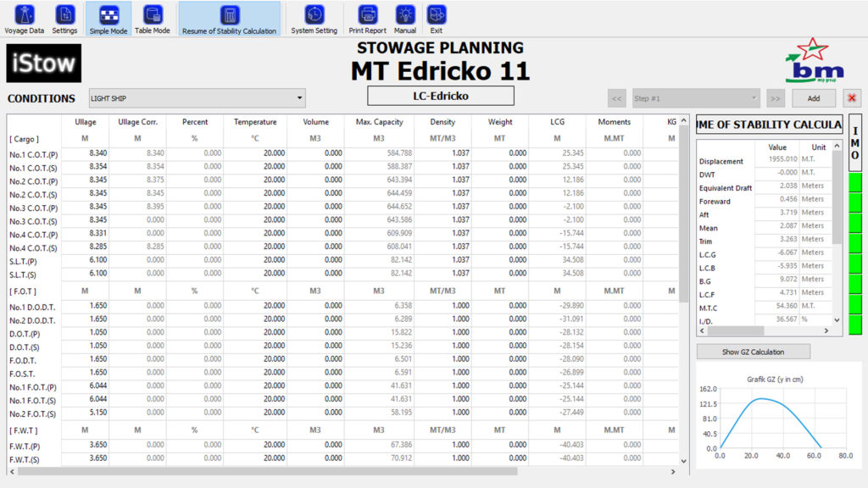
Task: Click the main table scroll-up arrow
Action: (x=684, y=120)
